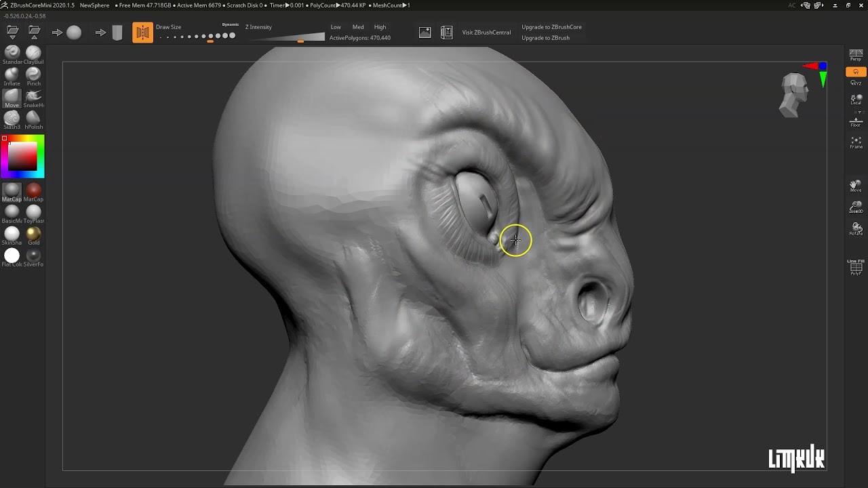
Task: Click Upgrade to ZBrush
Action: 545,38
